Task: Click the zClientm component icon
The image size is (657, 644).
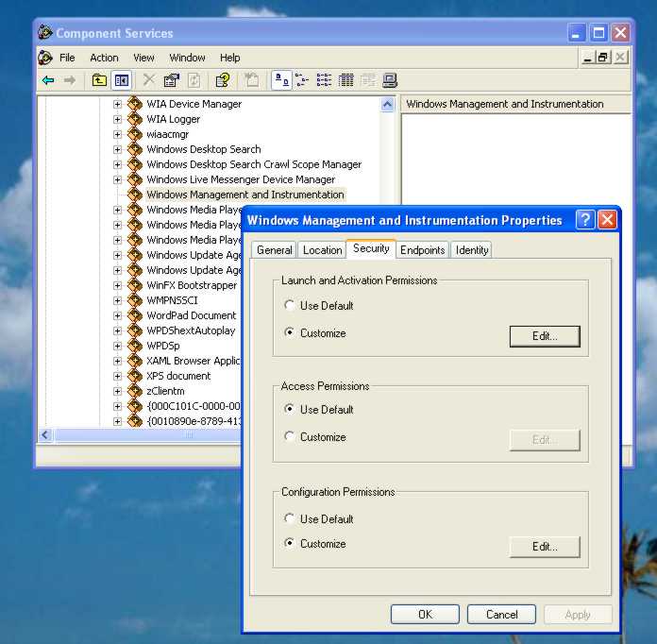Action: point(135,390)
